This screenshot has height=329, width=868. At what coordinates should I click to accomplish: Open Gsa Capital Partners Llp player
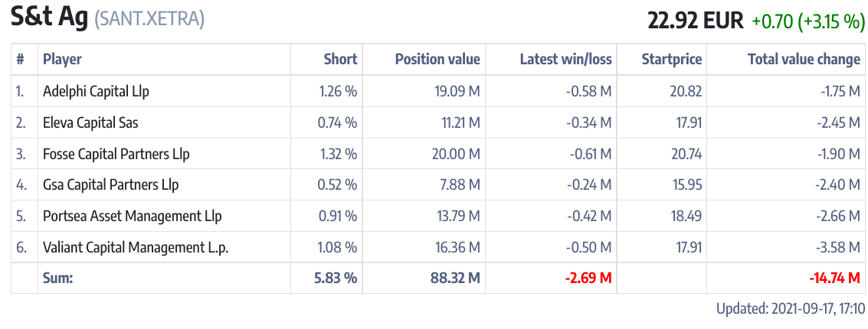tap(110, 184)
